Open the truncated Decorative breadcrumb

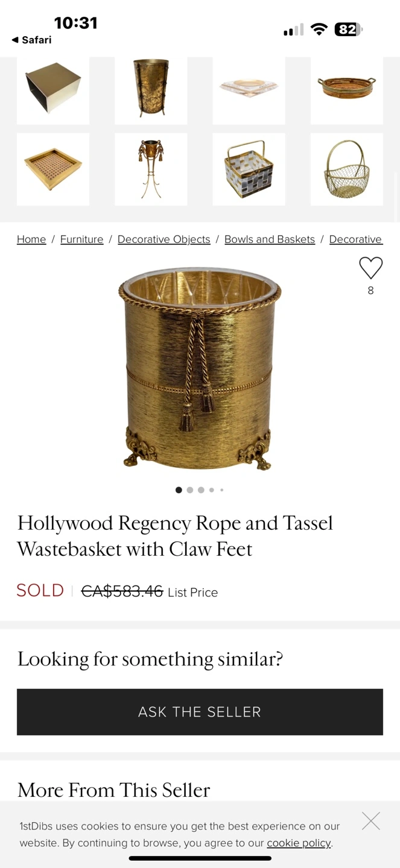(x=355, y=239)
